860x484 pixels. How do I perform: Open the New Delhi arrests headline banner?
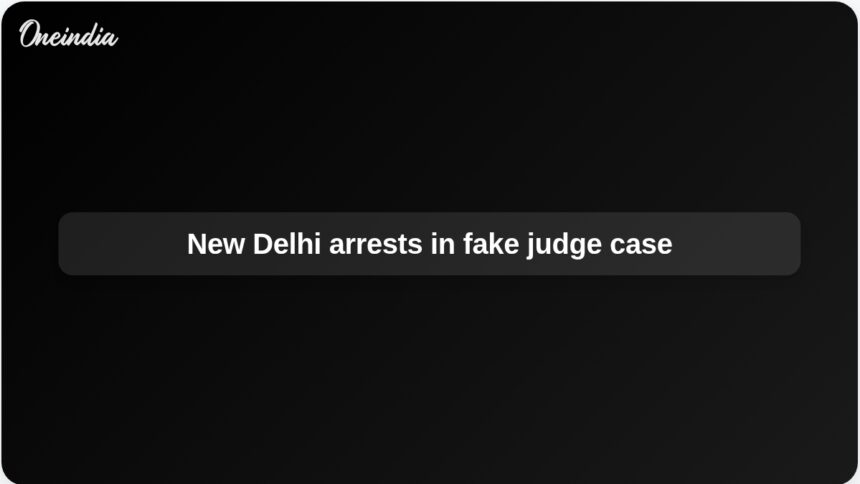pos(429,244)
